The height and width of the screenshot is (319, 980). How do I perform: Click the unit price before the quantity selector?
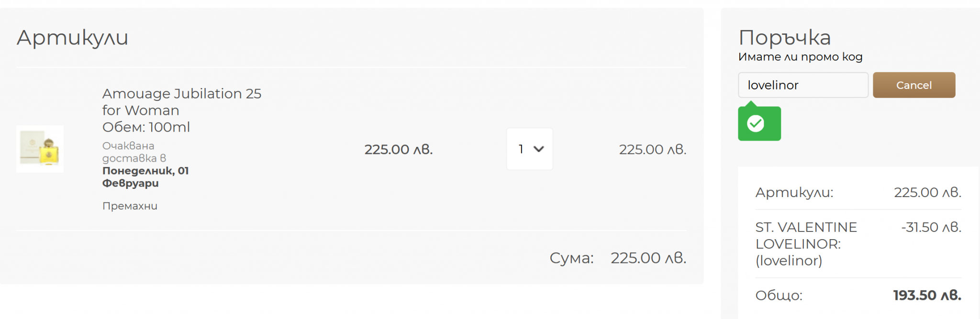[398, 150]
